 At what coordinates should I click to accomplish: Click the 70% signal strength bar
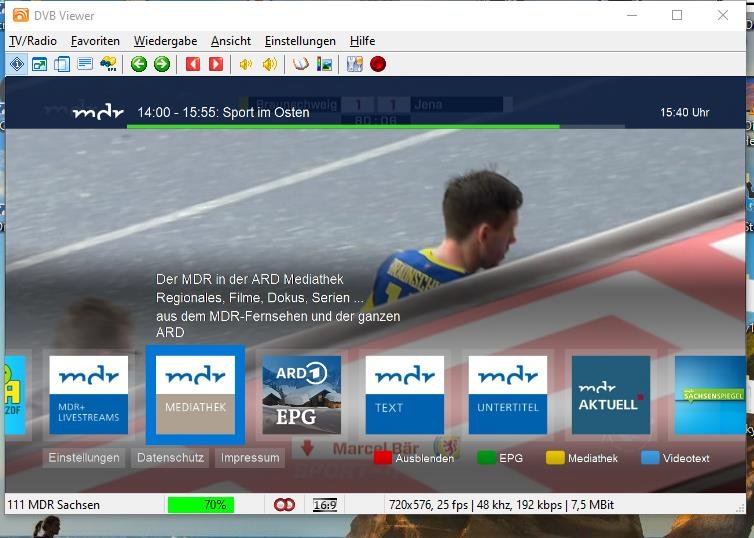[201, 505]
